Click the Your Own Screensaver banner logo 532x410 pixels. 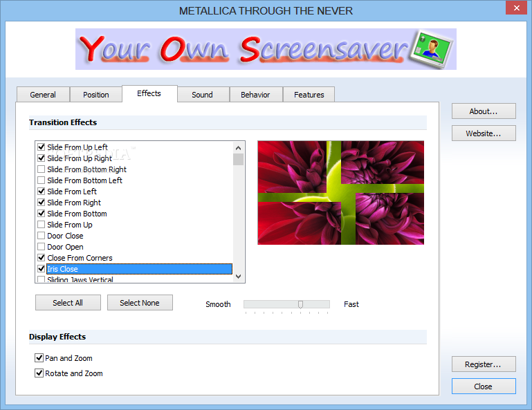[266, 49]
